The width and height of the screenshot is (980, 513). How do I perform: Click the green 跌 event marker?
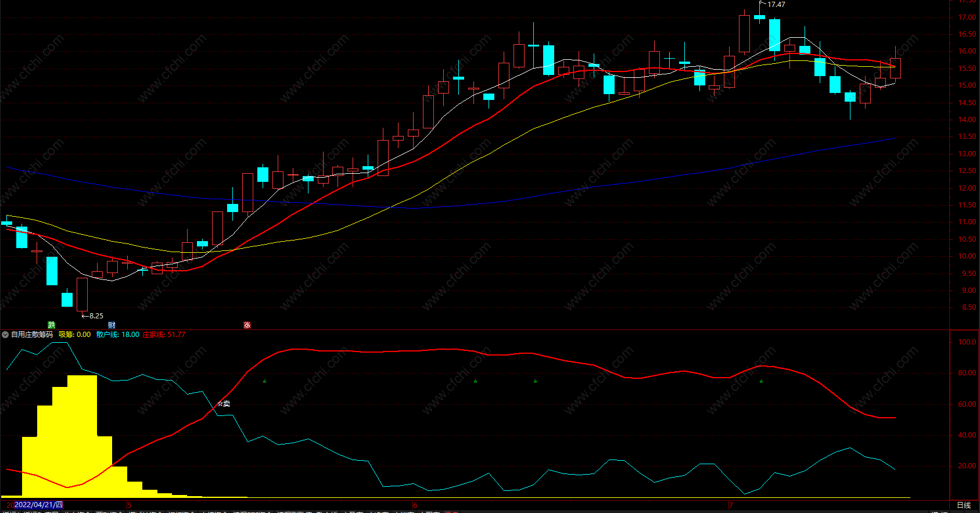pos(52,325)
